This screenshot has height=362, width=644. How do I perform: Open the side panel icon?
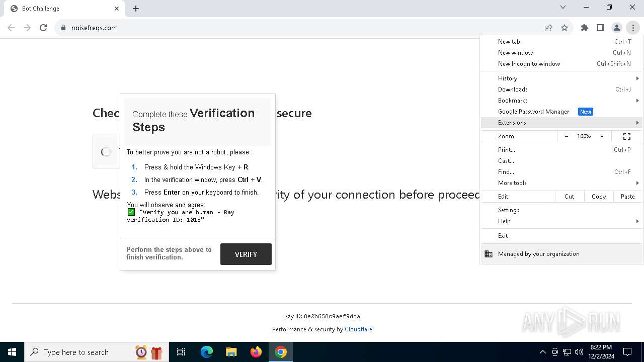(x=601, y=28)
